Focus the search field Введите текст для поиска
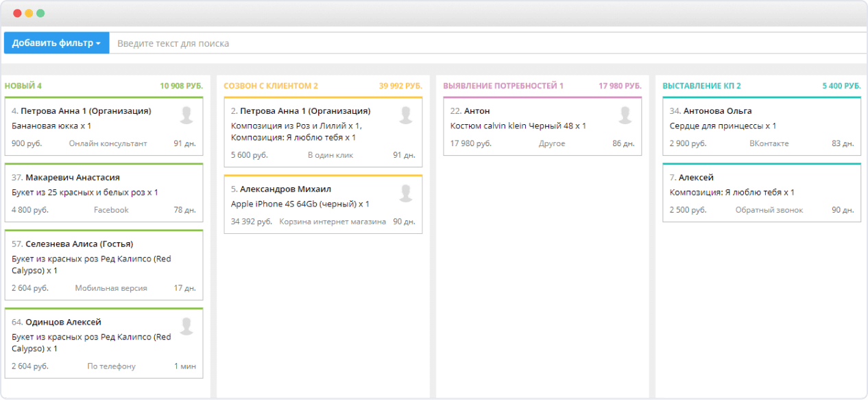This screenshot has height=400, width=868. [x=488, y=43]
